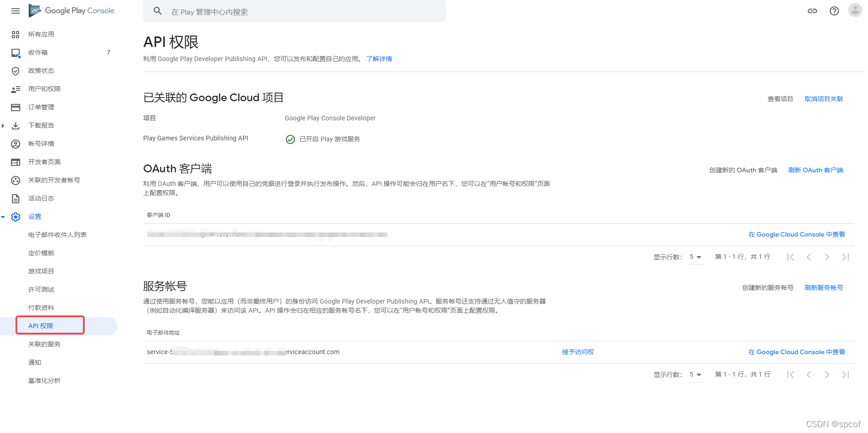Viewport: 868px width, 433px height.
Task: Open 收件箱 in the sidebar
Action: click(x=38, y=52)
